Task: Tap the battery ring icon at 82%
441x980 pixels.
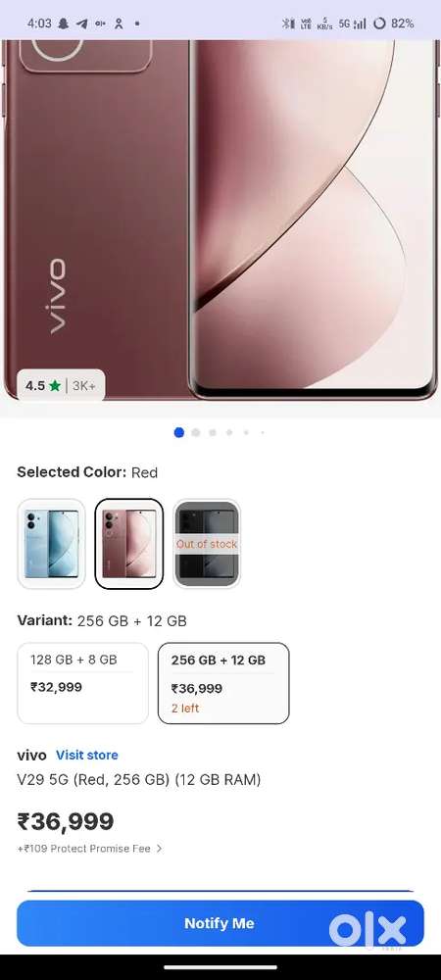Action: 379,24
